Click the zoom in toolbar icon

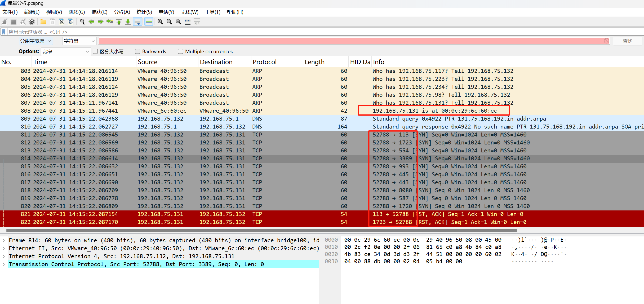pos(160,22)
